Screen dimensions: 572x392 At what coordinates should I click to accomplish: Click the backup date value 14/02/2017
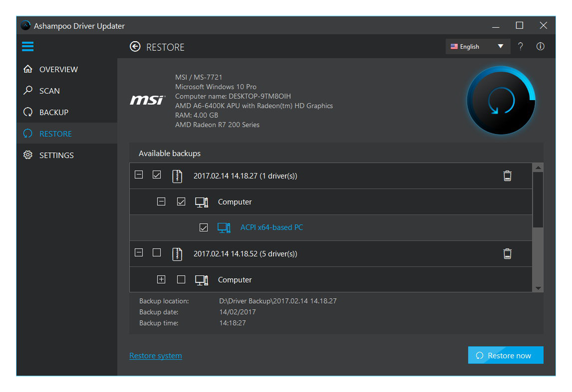(237, 312)
